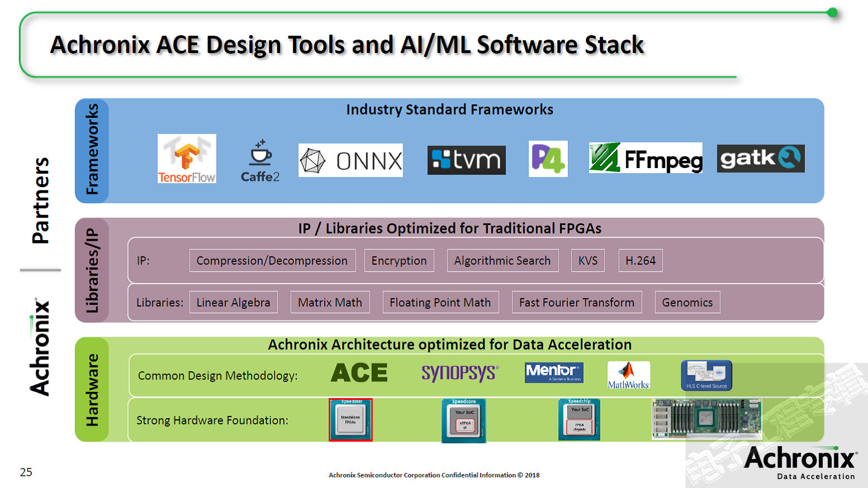Select the Caffe2 coffee cup logo

(260, 161)
